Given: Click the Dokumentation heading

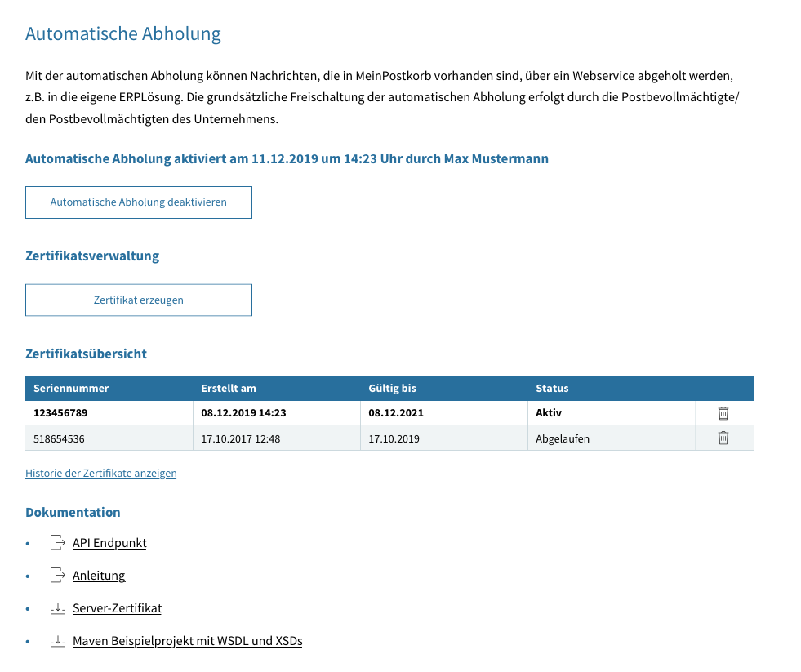Looking at the screenshot, I should [x=73, y=513].
